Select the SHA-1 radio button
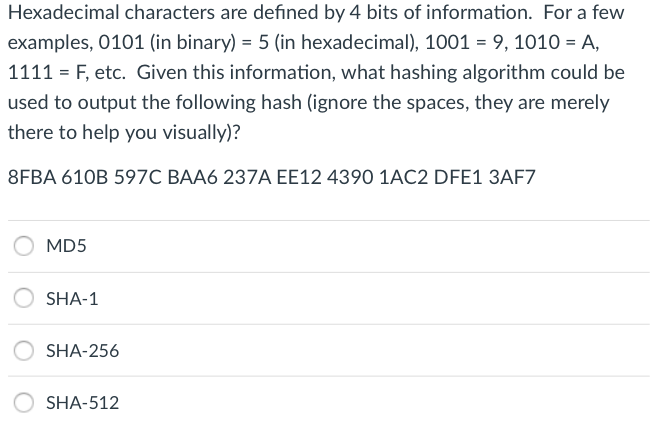 [24, 298]
